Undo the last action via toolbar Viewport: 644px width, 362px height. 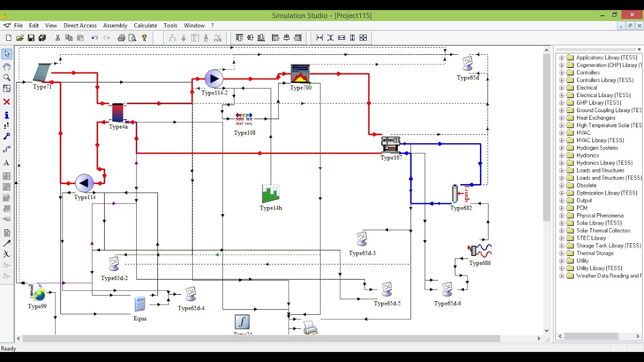pos(95,38)
